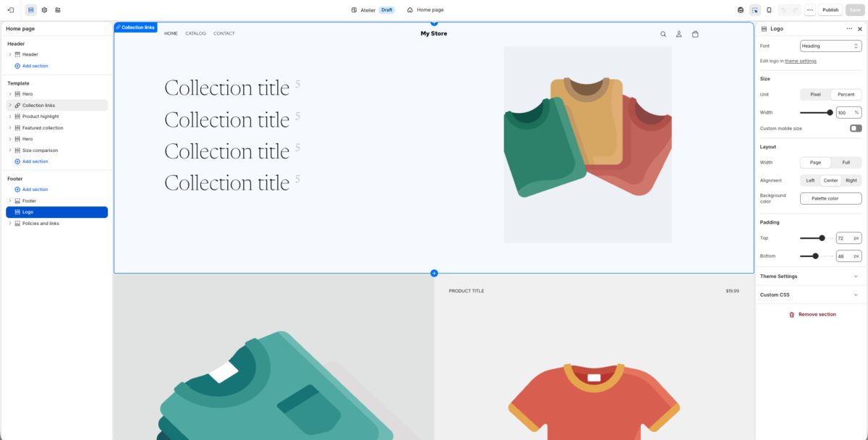868x440 pixels.
Task: Click the Product highlight section icon
Action: 17,117
